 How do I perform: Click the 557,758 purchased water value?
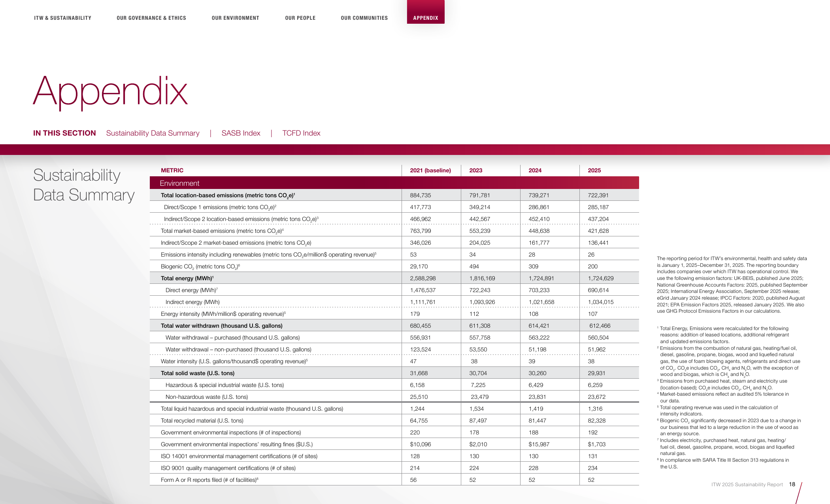[480, 338]
